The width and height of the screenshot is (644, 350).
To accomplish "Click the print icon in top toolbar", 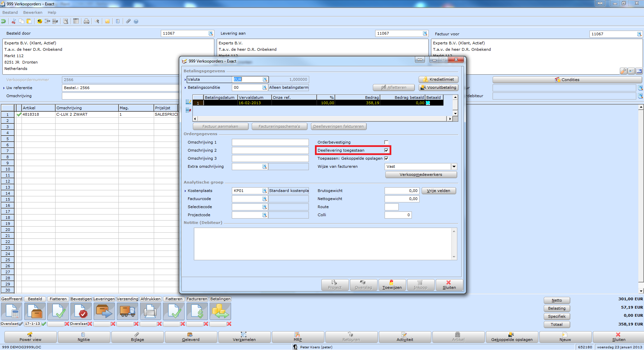I will click(x=86, y=21).
